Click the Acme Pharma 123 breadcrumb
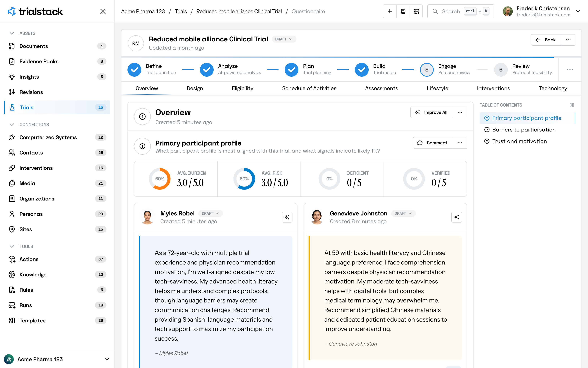The height and width of the screenshot is (368, 588). pyautogui.click(x=143, y=11)
